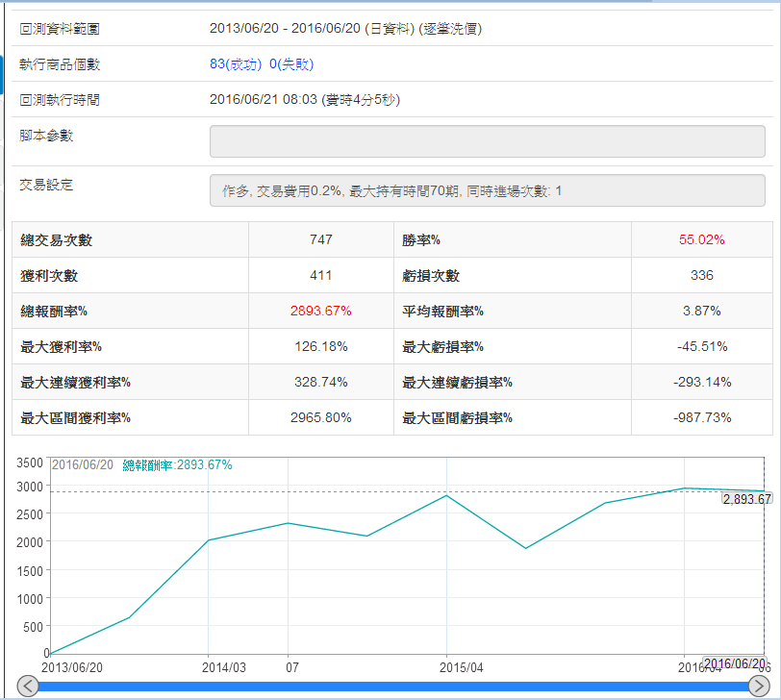Image resolution: width=781 pixels, height=700 pixels.
Task: Select the 總報酬率 2893.67% red value
Action: click(x=320, y=312)
